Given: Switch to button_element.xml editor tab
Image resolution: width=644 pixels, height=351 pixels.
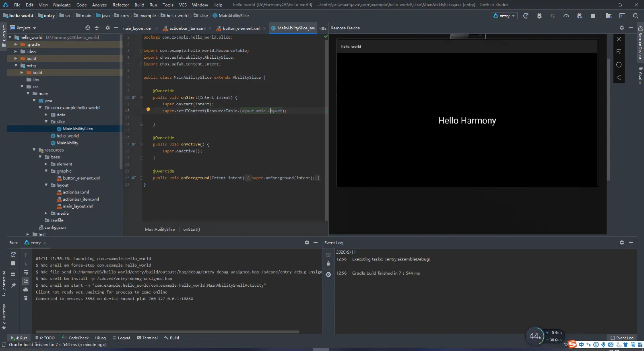Looking at the screenshot, I should click(241, 28).
